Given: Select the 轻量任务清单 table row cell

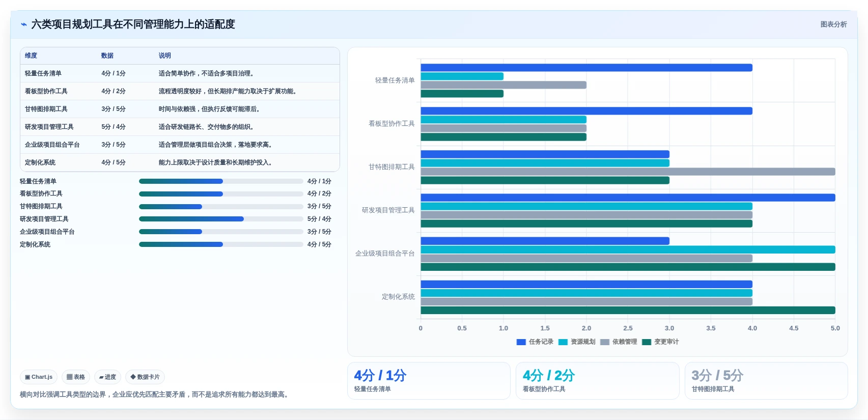Looking at the screenshot, I should (x=43, y=73).
